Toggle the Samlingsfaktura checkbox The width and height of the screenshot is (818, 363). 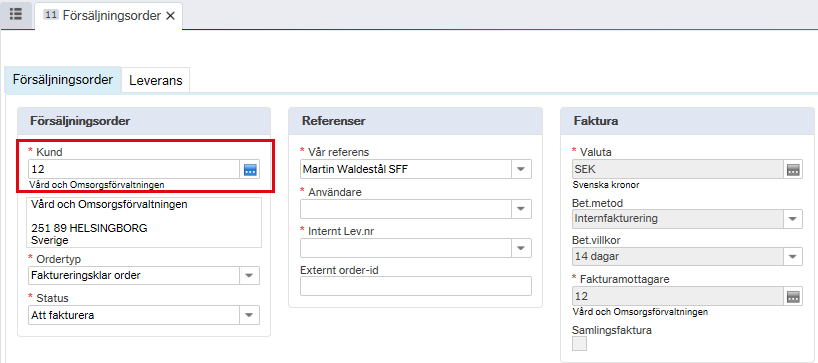point(580,344)
